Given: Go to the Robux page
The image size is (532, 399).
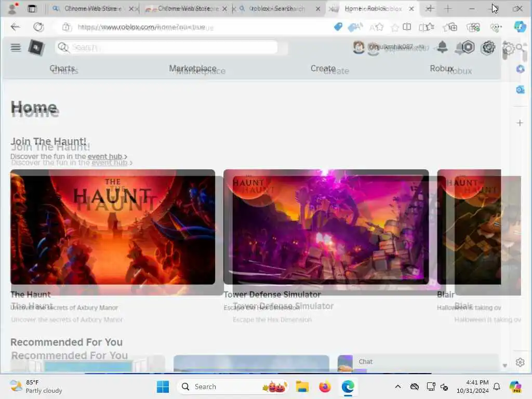Looking at the screenshot, I should point(442,69).
